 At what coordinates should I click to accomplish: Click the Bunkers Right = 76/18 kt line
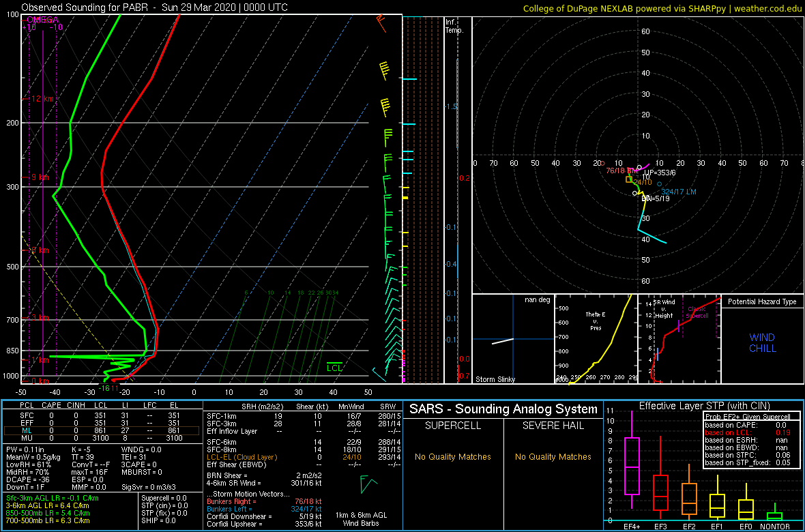click(x=265, y=501)
